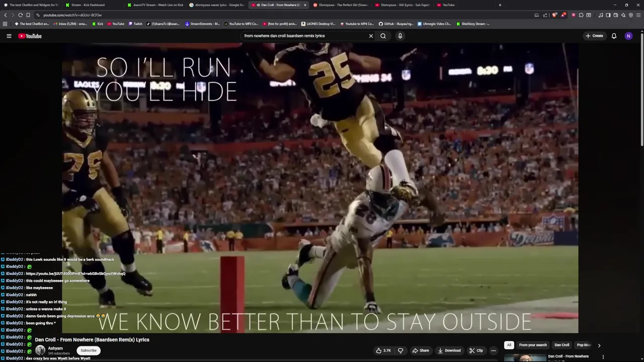Reload the page in the browser toolbar
Image resolution: width=644 pixels, height=362 pixels.
pyautogui.click(x=20, y=15)
